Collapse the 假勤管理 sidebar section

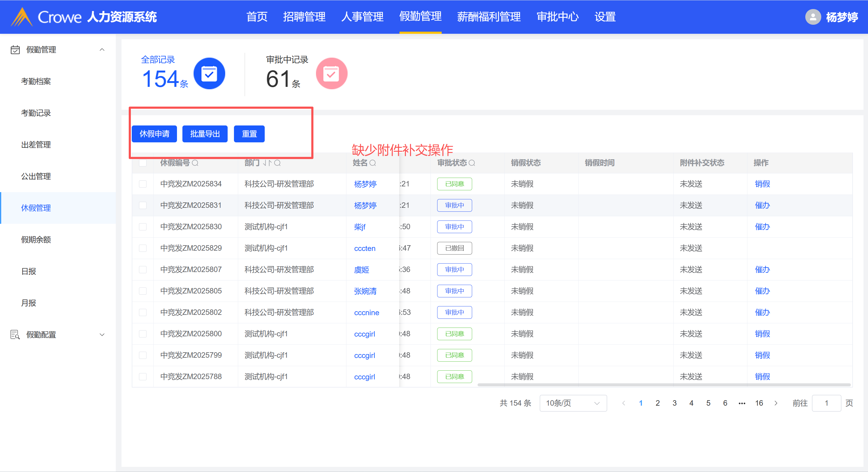tap(102, 50)
